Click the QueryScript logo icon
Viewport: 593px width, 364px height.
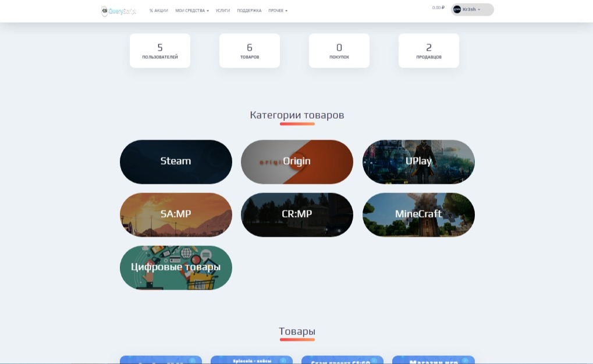[104, 11]
